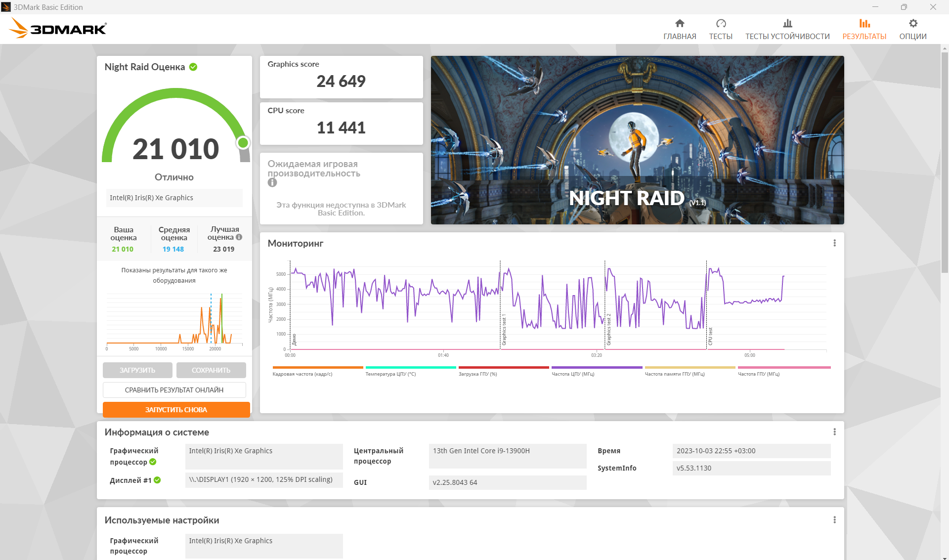
Task: Open the Мониторинг three-dot menu
Action: coord(834,243)
